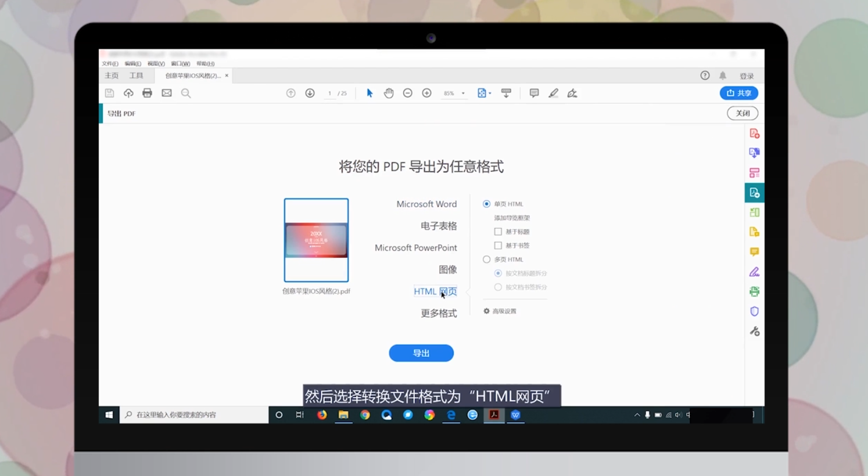Click the highlighted Export PDF sidebar icon
868x476 pixels.
[x=754, y=193]
